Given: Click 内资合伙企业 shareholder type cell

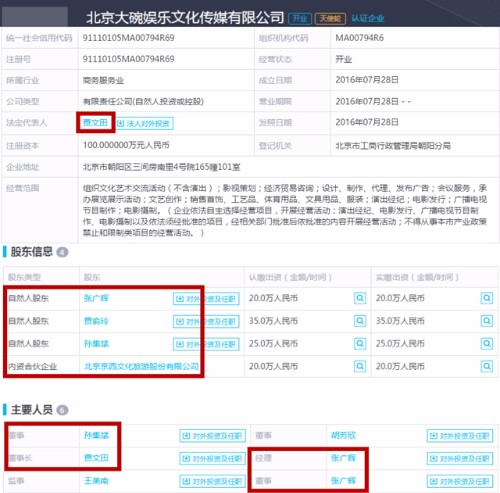Looking at the screenshot, I should tap(33, 367).
